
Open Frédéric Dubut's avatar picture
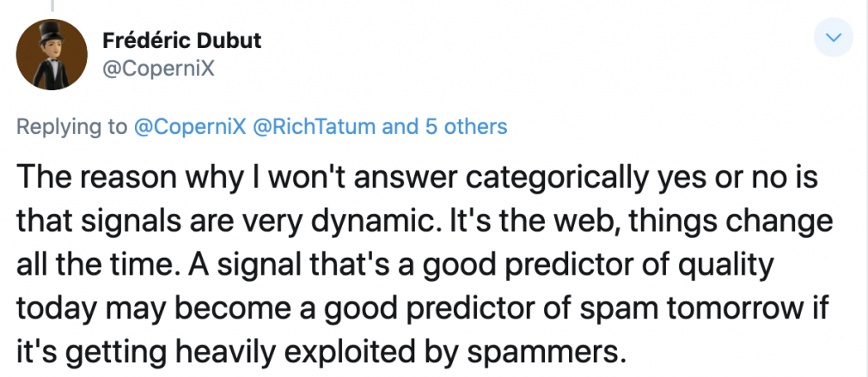click(52, 54)
